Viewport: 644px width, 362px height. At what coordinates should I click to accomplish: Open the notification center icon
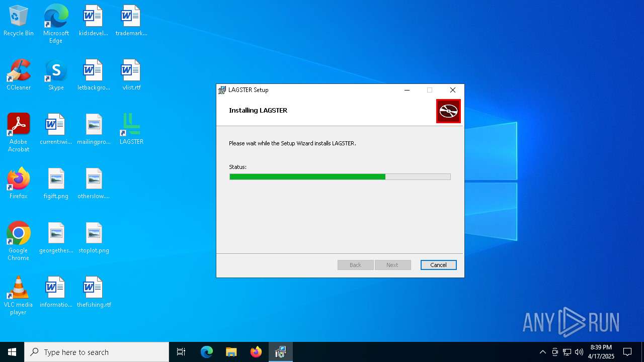pyautogui.click(x=627, y=352)
